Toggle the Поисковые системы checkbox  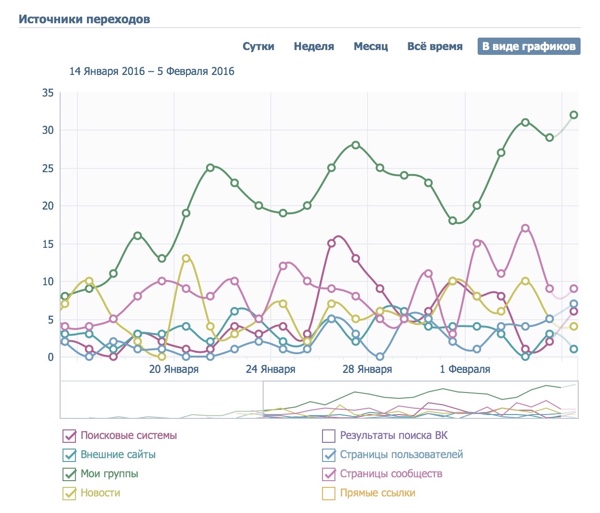69,435
